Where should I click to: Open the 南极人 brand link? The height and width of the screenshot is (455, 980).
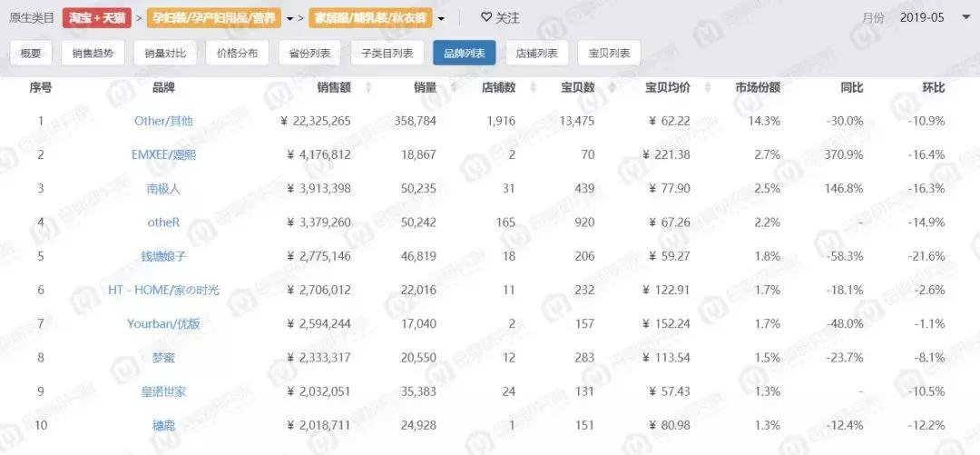click(163, 188)
